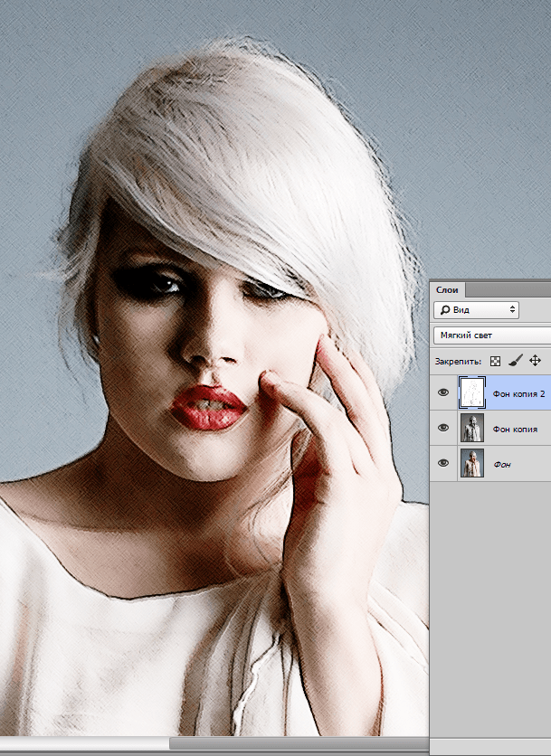This screenshot has width=551, height=756.
Task: Click the Фон копия 2 layer name
Action: [x=518, y=394]
